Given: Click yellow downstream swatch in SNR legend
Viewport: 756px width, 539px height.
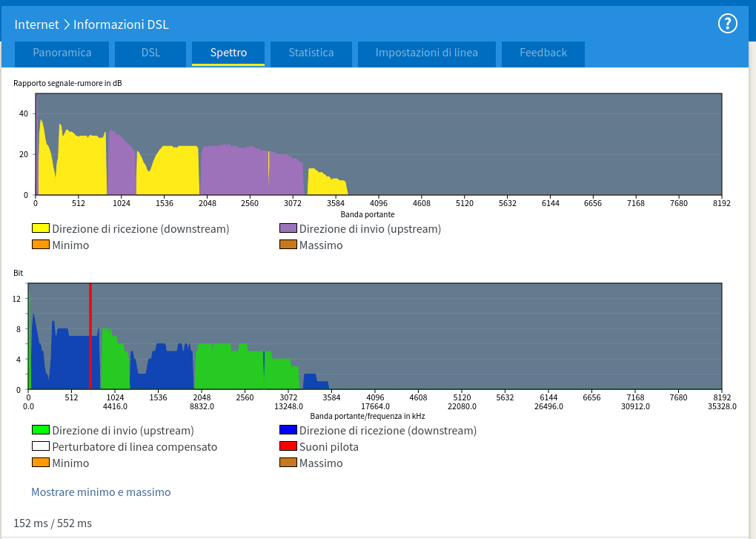Looking at the screenshot, I should tap(41, 228).
